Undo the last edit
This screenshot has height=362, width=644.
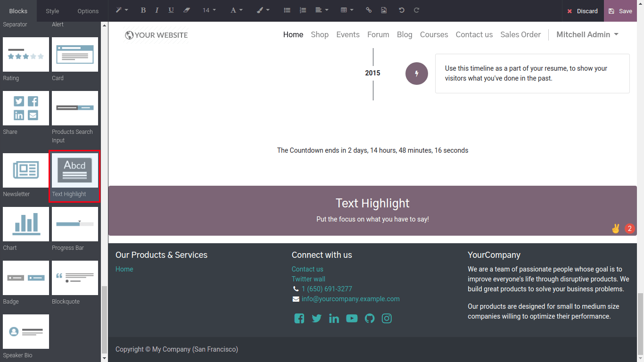(x=402, y=10)
